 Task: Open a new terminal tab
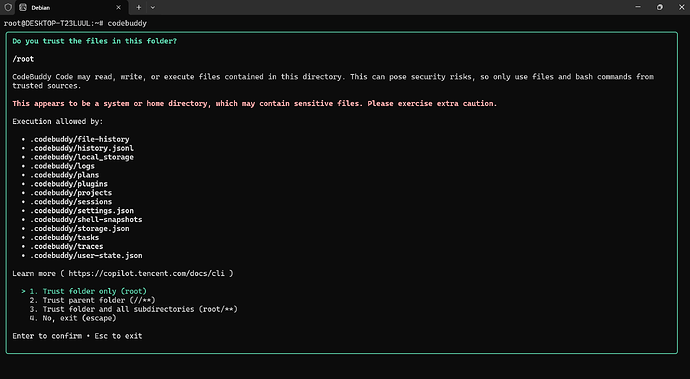point(139,7)
